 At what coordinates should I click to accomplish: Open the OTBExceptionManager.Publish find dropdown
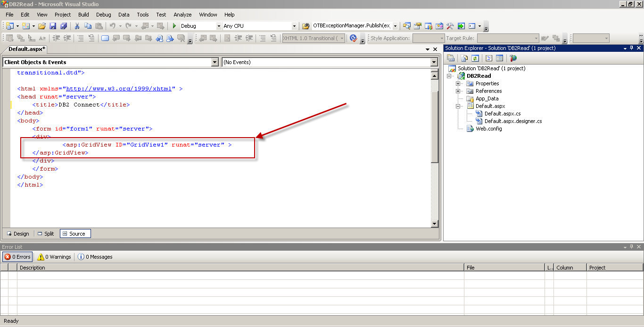(395, 26)
